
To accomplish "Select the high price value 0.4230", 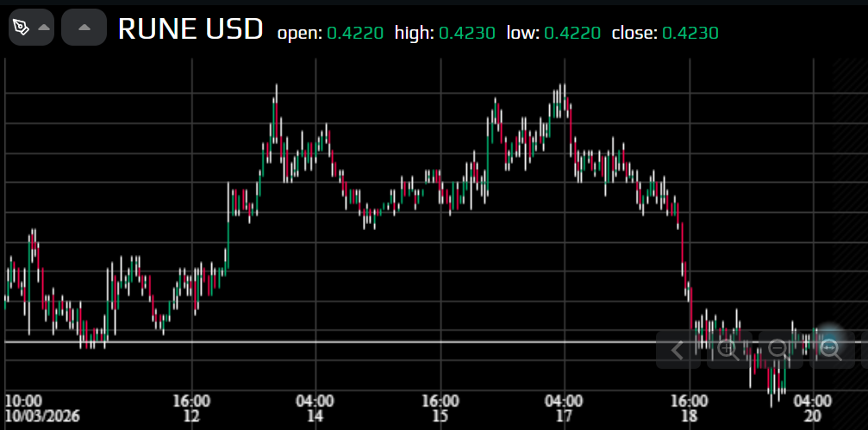I will [467, 34].
